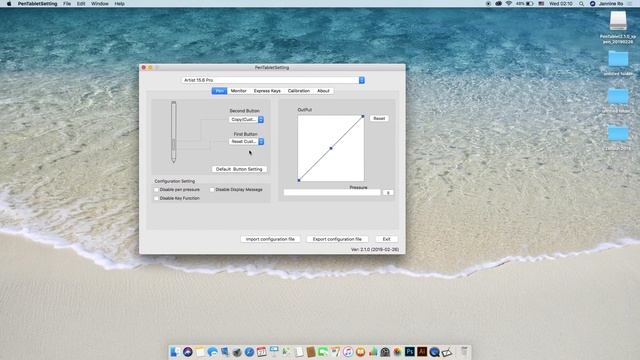Image resolution: width=640 pixels, height=360 pixels.
Task: Click the Pressure test bar
Action: click(332, 193)
